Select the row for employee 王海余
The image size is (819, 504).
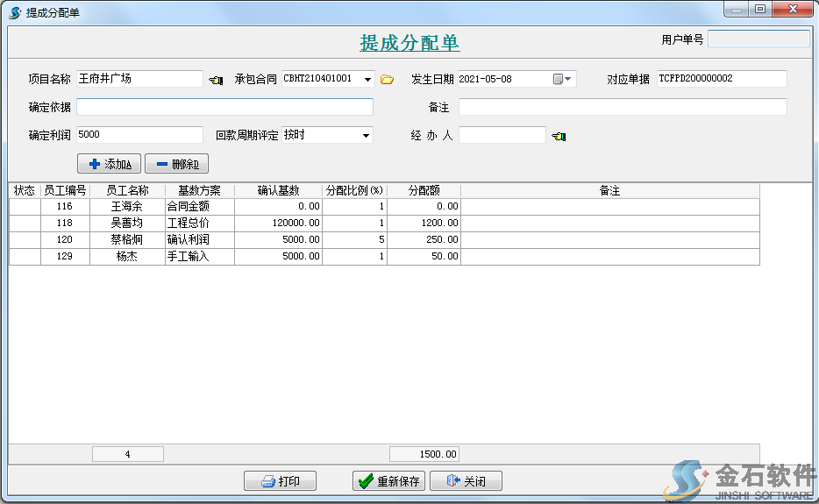coord(127,206)
